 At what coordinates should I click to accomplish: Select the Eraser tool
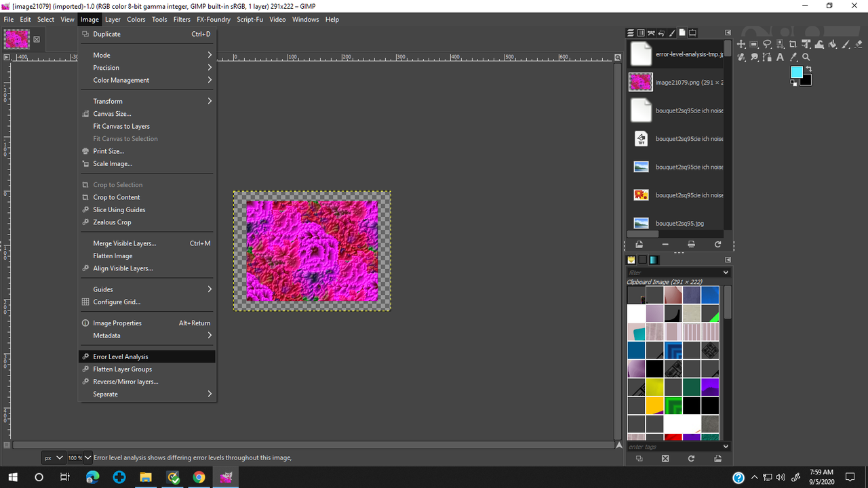[x=859, y=44]
